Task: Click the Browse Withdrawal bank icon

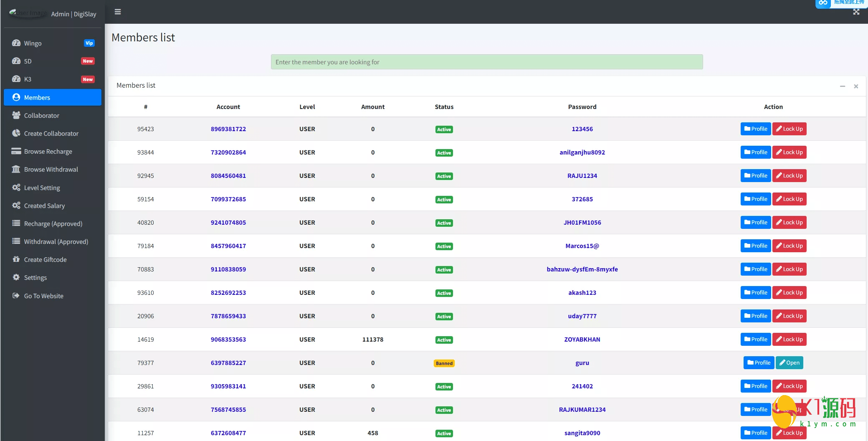Action: 16,169
